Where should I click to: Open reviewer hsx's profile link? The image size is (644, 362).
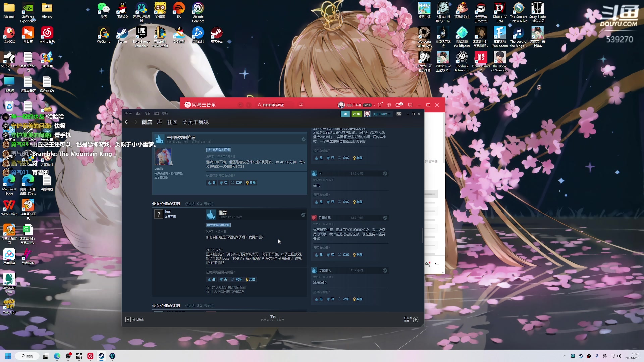168,212
